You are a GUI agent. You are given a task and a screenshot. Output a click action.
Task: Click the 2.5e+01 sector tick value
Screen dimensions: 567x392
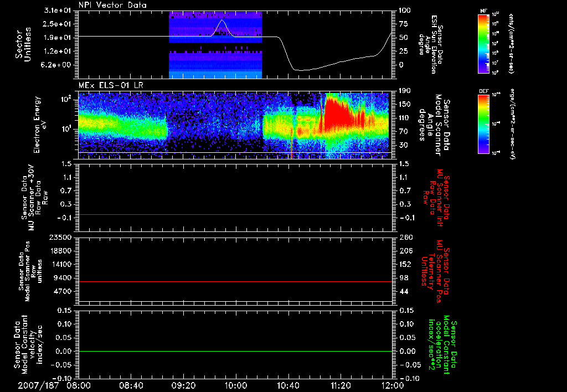[x=58, y=24]
